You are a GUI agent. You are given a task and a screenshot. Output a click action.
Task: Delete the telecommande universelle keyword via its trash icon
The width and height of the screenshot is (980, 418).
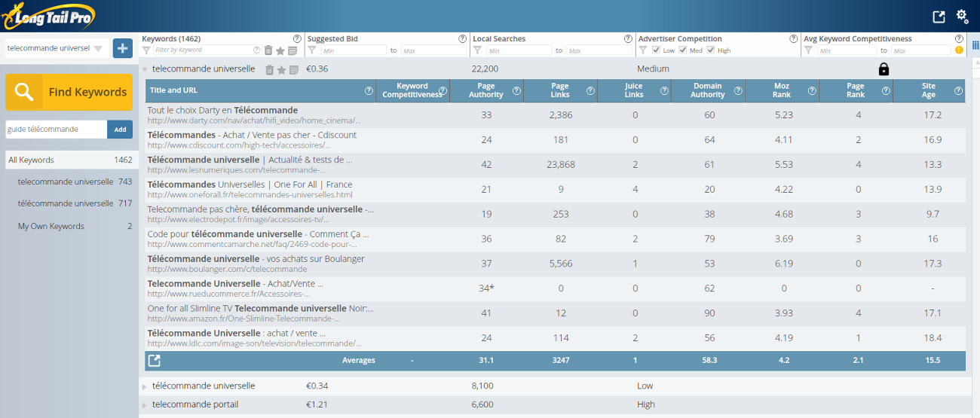point(269,69)
